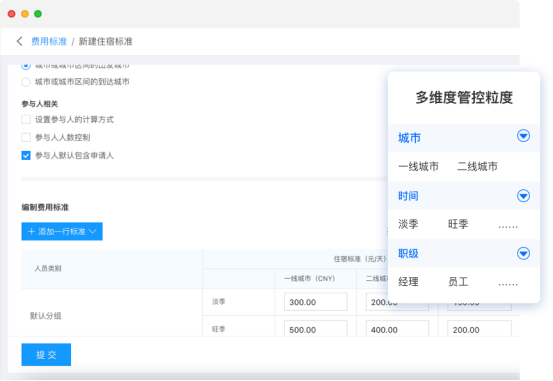The height and width of the screenshot is (381, 553).
Task: Choose 经理 in the 职级 section
Action: click(408, 282)
